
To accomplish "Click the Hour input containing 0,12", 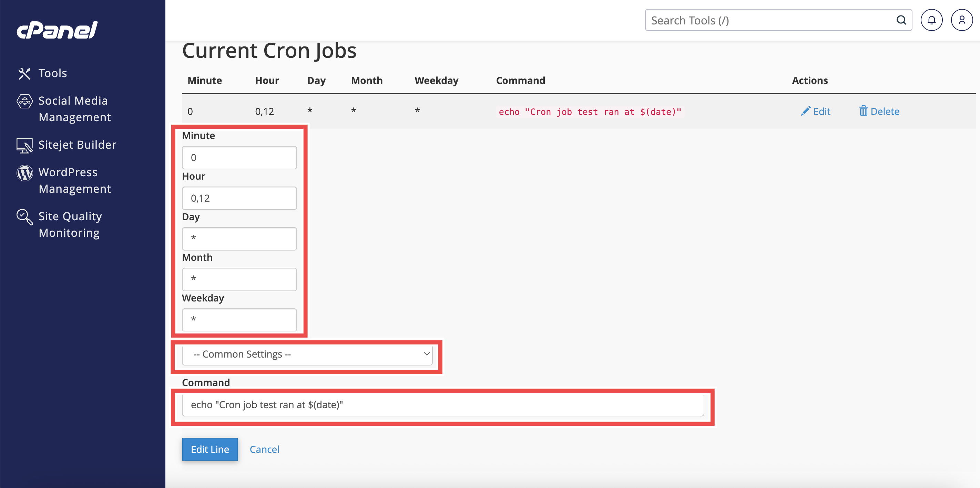I will [239, 198].
